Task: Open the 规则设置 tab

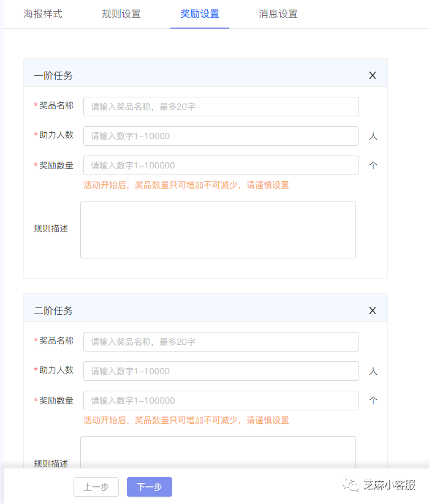Action: pyautogui.click(x=121, y=14)
